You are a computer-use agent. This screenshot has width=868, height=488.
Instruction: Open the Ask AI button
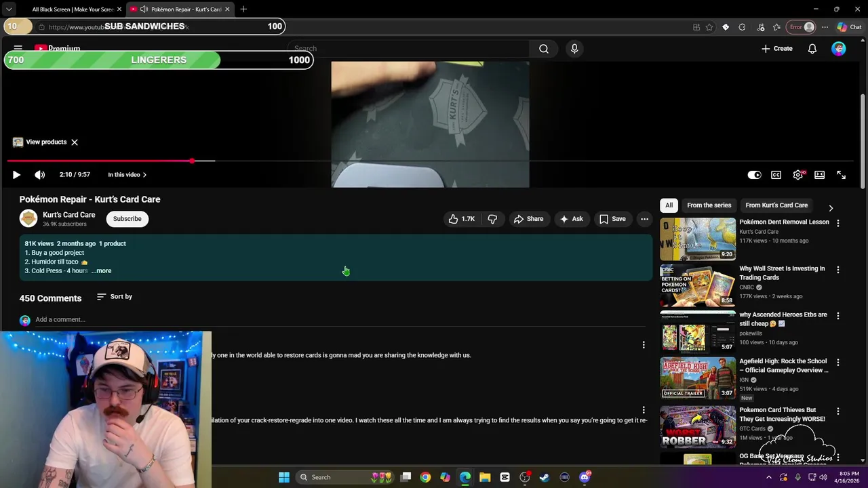click(x=571, y=219)
